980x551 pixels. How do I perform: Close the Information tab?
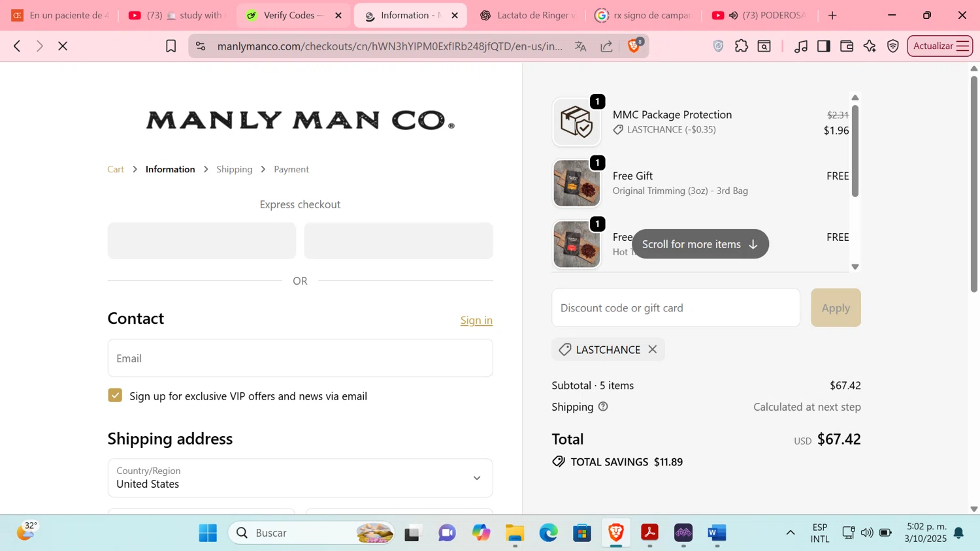tap(455, 15)
